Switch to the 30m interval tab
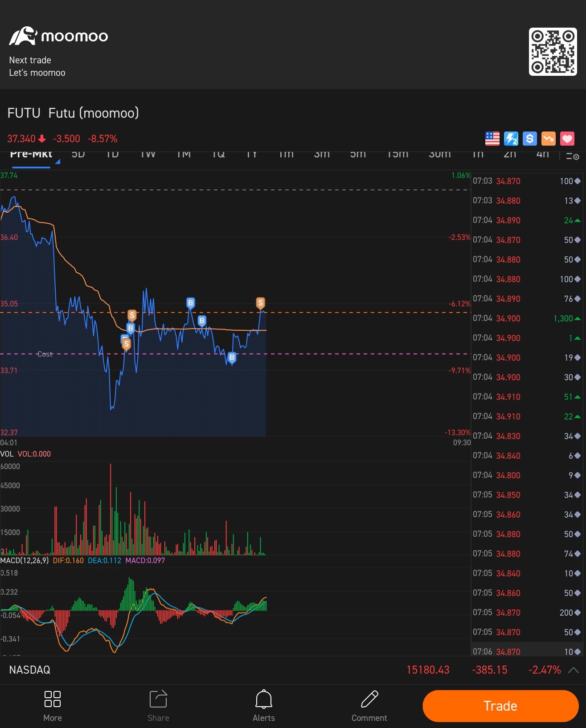The width and height of the screenshot is (586, 728). coord(440,154)
